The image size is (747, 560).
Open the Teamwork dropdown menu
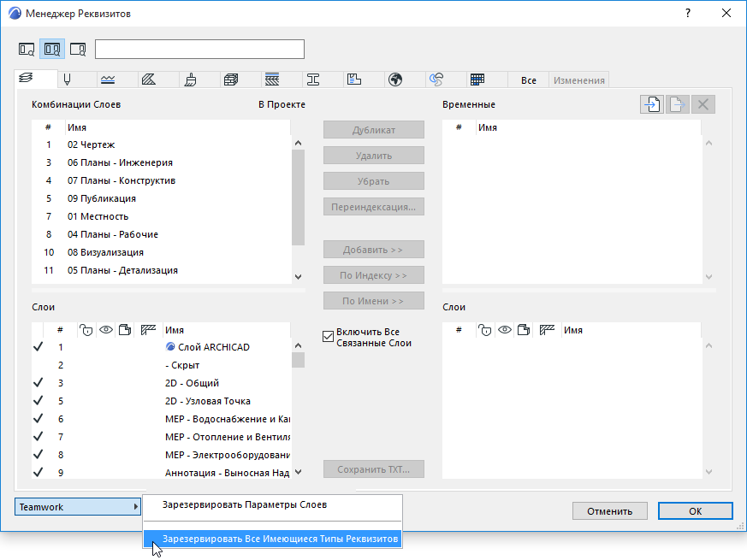point(78,507)
